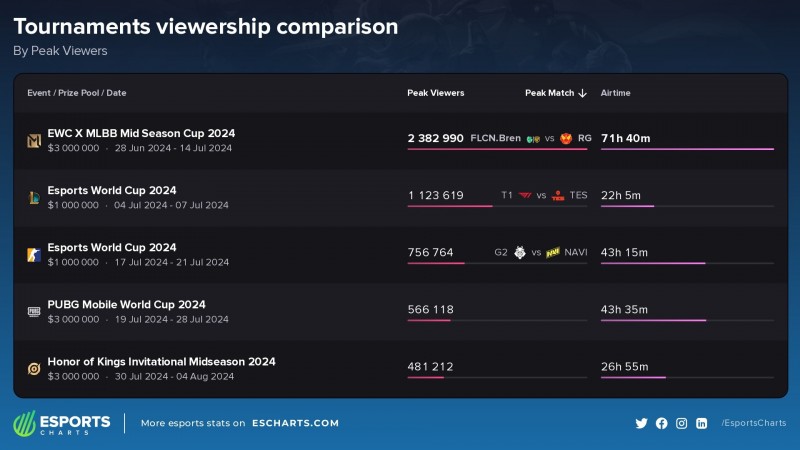800x450 pixels.
Task: Click the Esports Charts logo
Action: (x=62, y=423)
